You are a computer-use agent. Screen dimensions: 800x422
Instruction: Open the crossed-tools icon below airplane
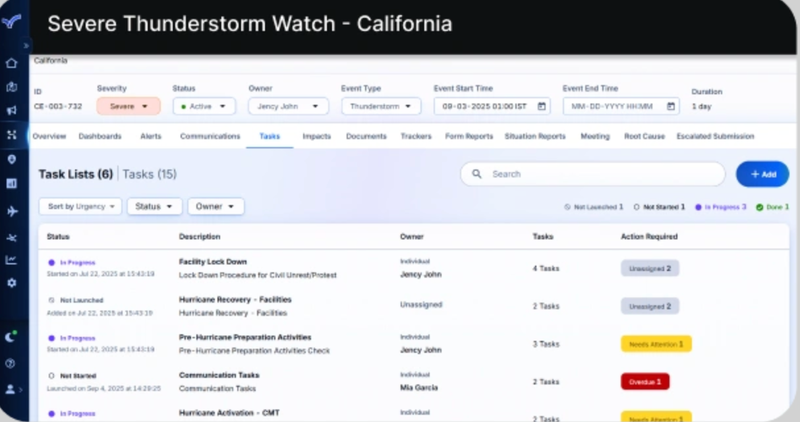click(11, 237)
